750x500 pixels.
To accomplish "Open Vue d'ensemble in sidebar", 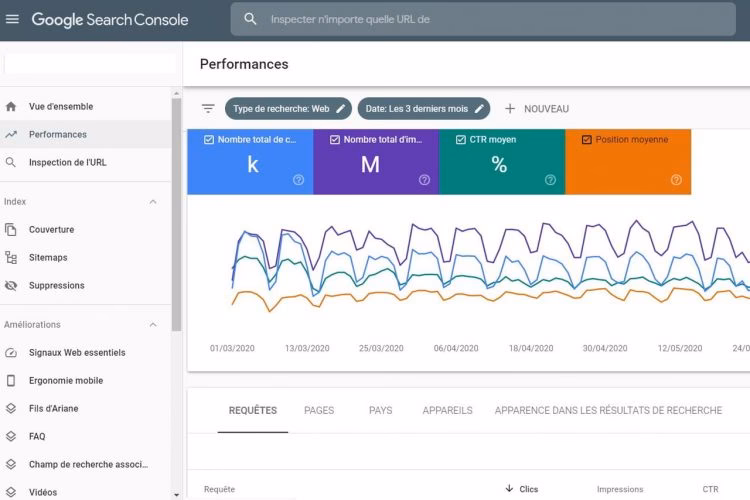I will (86, 106).
